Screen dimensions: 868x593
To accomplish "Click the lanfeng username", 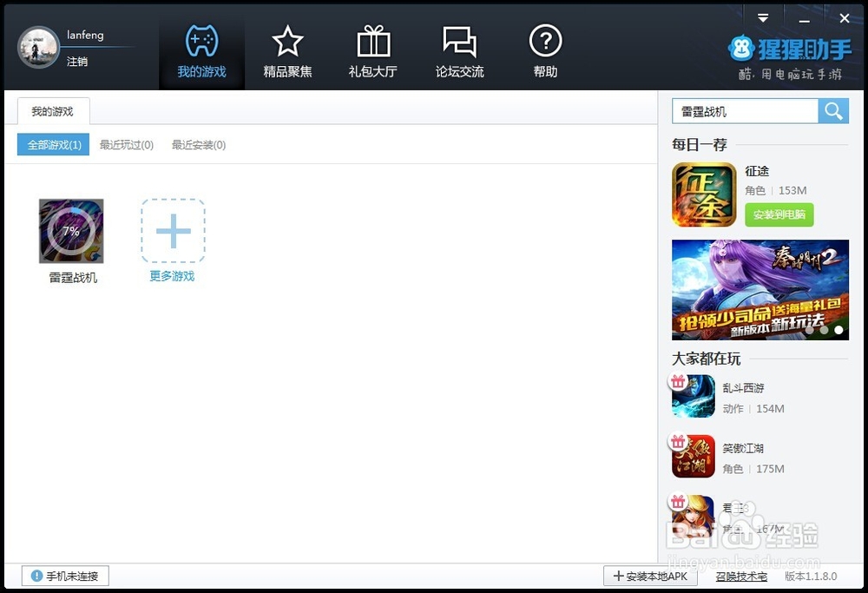I will pos(85,35).
